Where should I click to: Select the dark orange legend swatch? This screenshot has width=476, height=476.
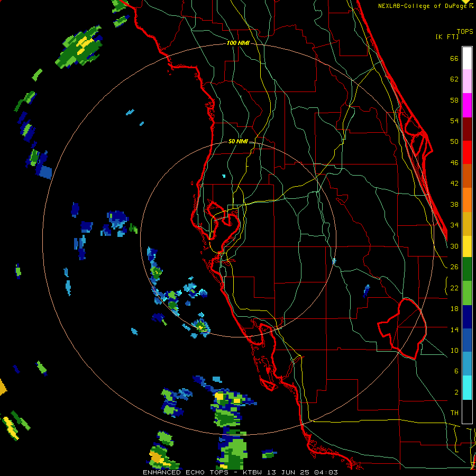pos(467,176)
